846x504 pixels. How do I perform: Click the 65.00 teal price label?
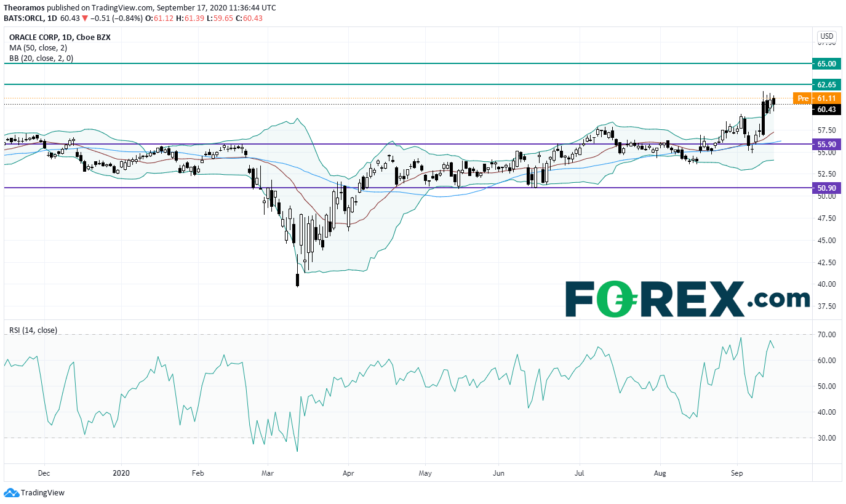(x=827, y=63)
